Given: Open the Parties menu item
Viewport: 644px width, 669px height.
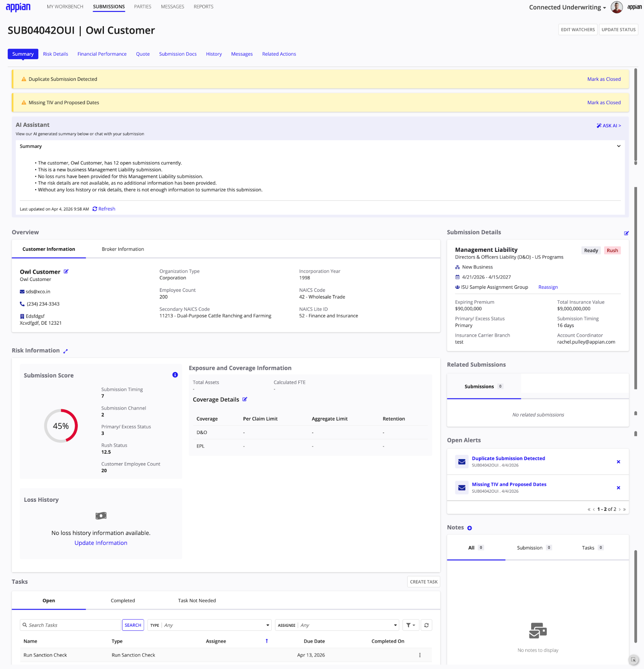Looking at the screenshot, I should (x=142, y=7).
